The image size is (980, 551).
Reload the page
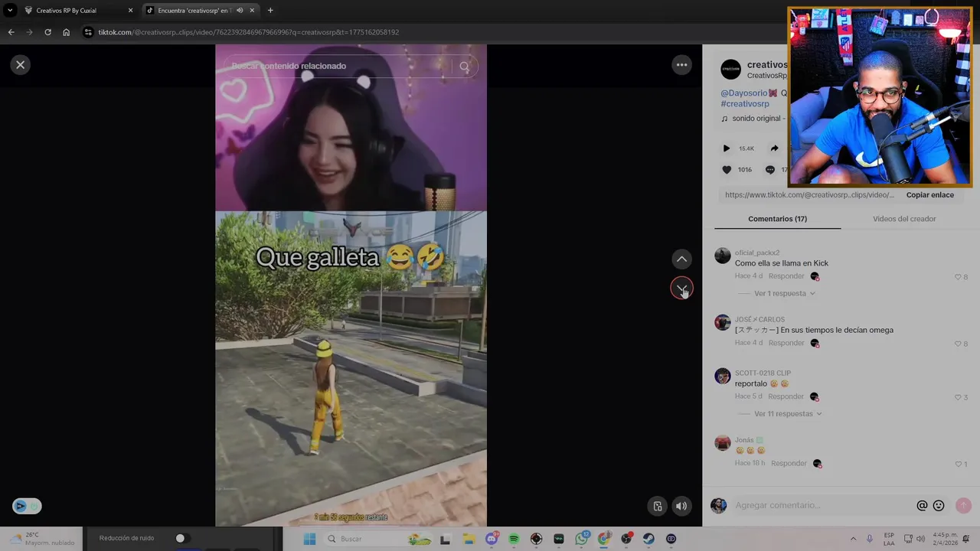[47, 32]
